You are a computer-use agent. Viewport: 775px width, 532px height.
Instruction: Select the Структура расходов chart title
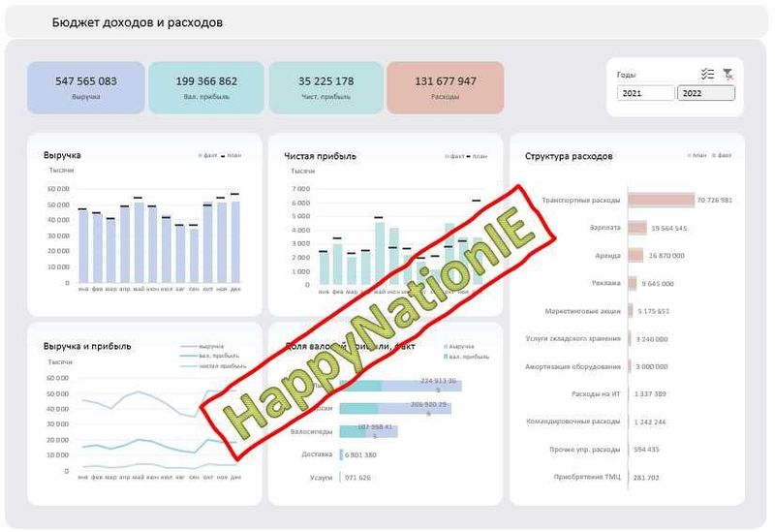[x=569, y=156]
